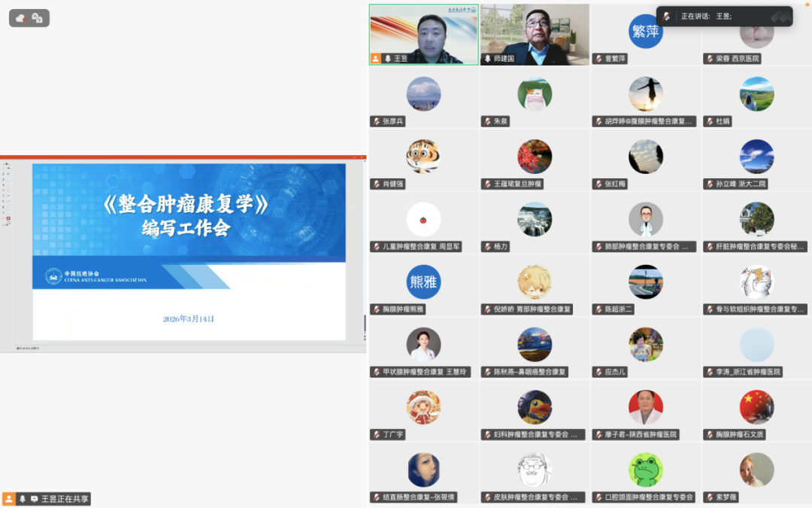Viewport: 812px width, 508px height.
Task: Click the screen lock icon beside cloud recording
Action: pyautogui.click(x=37, y=18)
